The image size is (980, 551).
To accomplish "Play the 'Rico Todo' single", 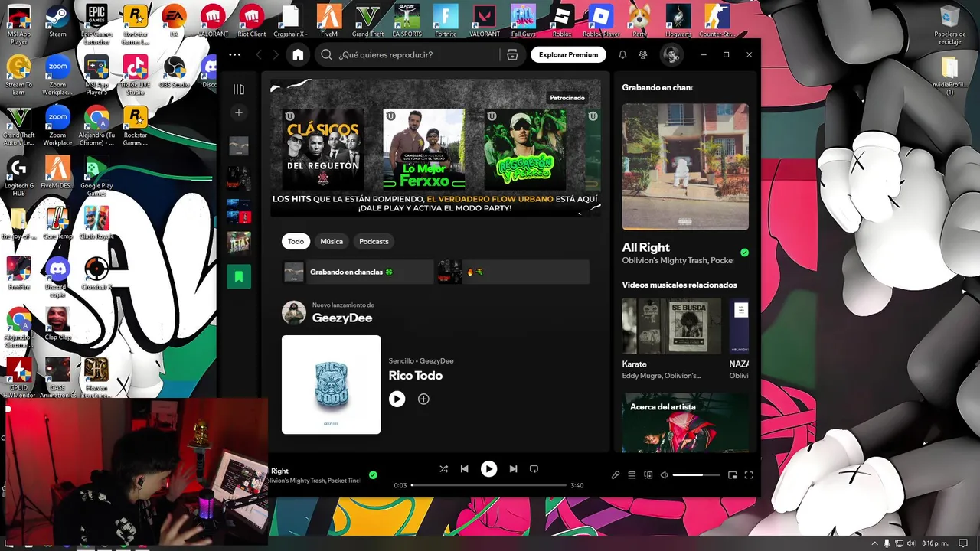I will pos(397,399).
